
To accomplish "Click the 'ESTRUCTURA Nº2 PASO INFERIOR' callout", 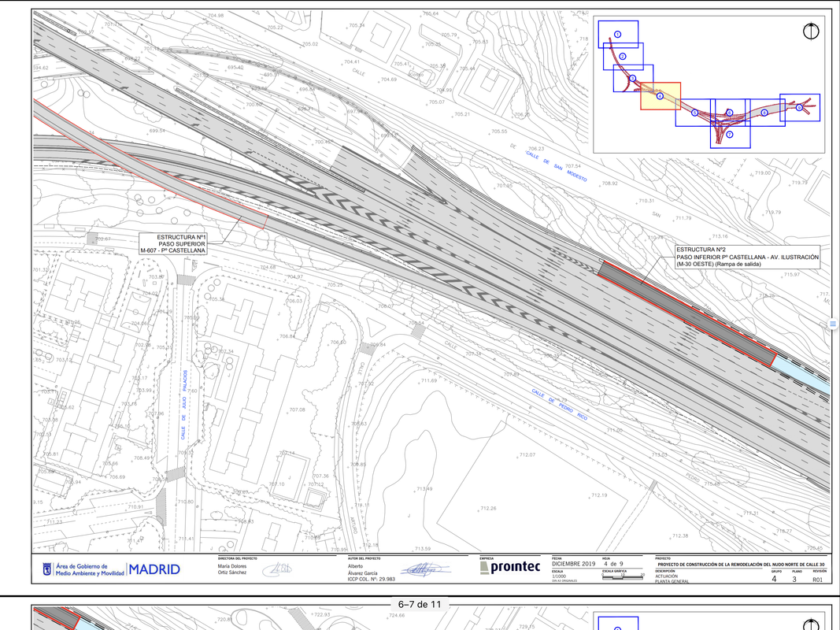I will point(747,257).
